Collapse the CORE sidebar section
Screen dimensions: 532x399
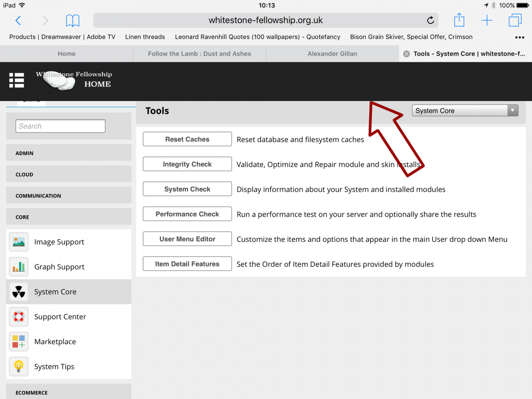point(69,217)
